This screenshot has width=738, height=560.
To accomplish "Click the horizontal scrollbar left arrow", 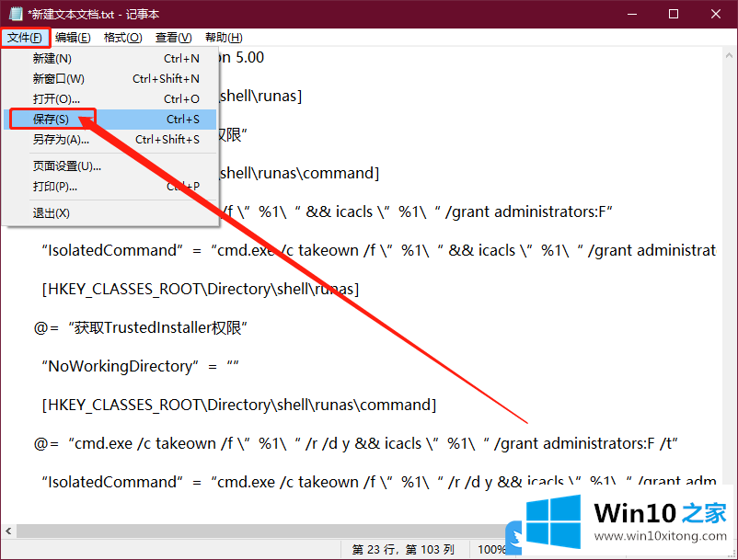I will (x=9, y=531).
